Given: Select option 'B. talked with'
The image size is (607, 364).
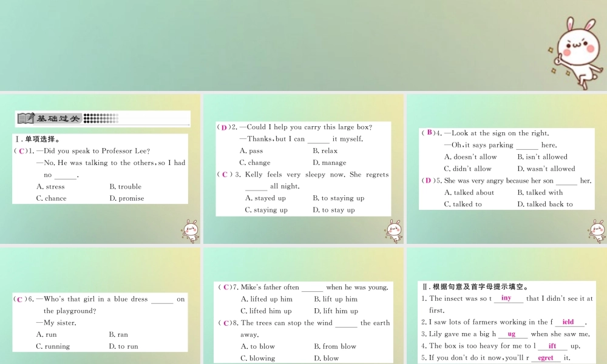Looking at the screenshot, I should tap(540, 193).
